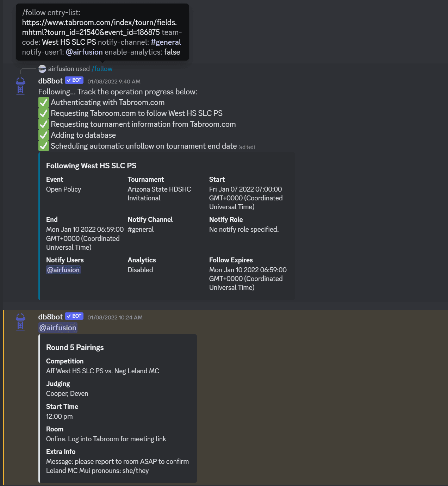This screenshot has width=448, height=486.
Task: Click #general channel mention in tooltip
Action: 166,42
